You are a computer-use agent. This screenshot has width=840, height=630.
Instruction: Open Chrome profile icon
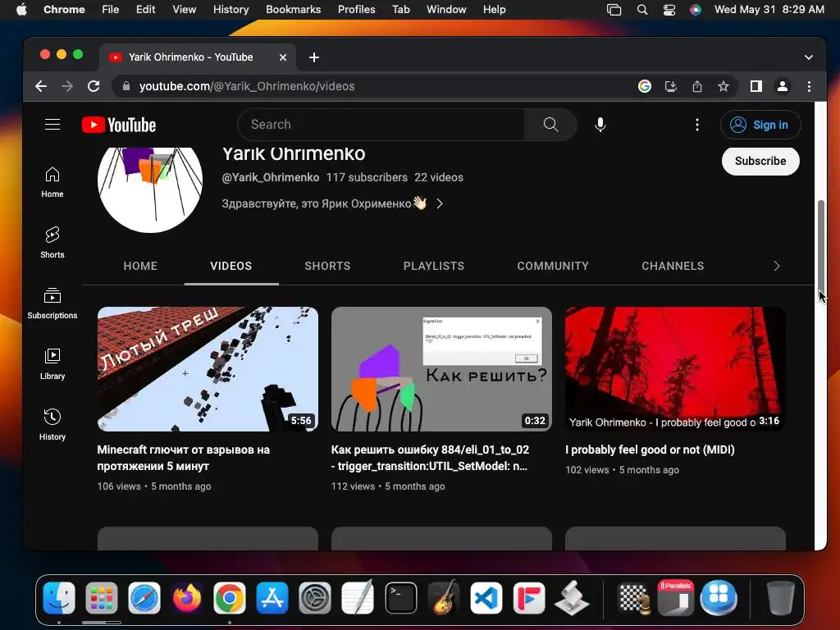(782, 86)
